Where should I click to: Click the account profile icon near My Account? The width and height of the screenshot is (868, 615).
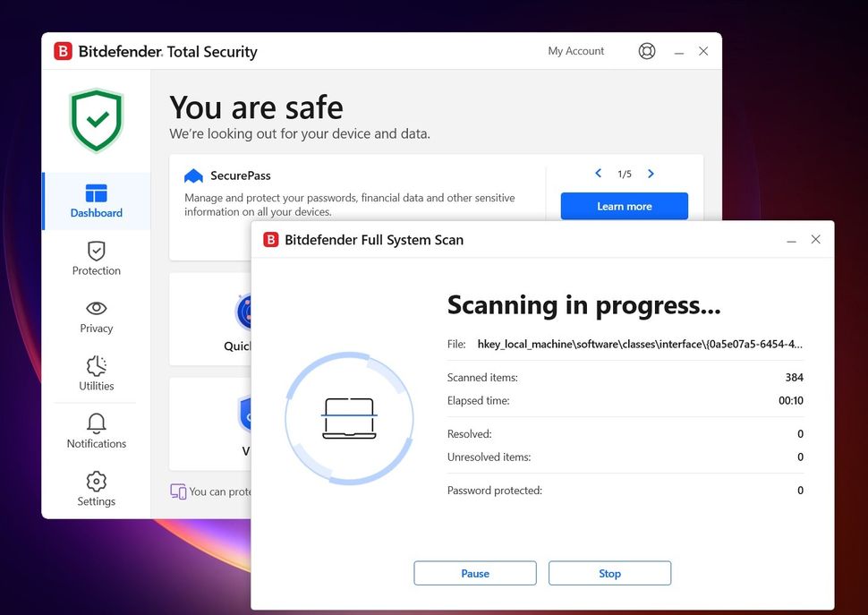(x=647, y=51)
